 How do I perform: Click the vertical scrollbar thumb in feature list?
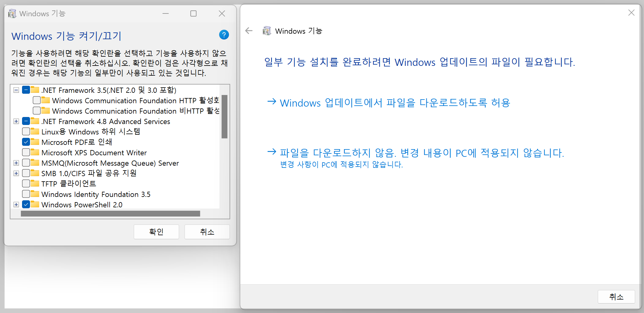[225, 117]
